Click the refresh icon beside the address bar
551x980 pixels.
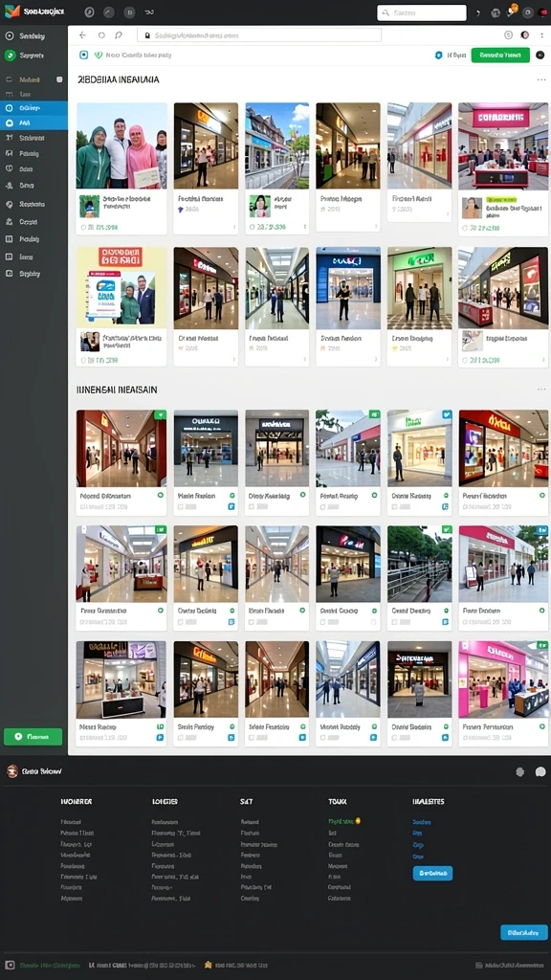click(x=119, y=35)
